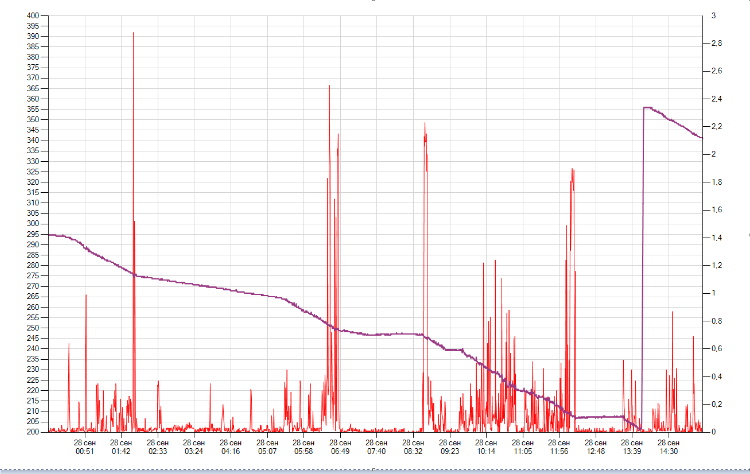Screen dimensions: 750x474
Task: Click the purple line's starting point at left edge
Action: click(x=50, y=234)
